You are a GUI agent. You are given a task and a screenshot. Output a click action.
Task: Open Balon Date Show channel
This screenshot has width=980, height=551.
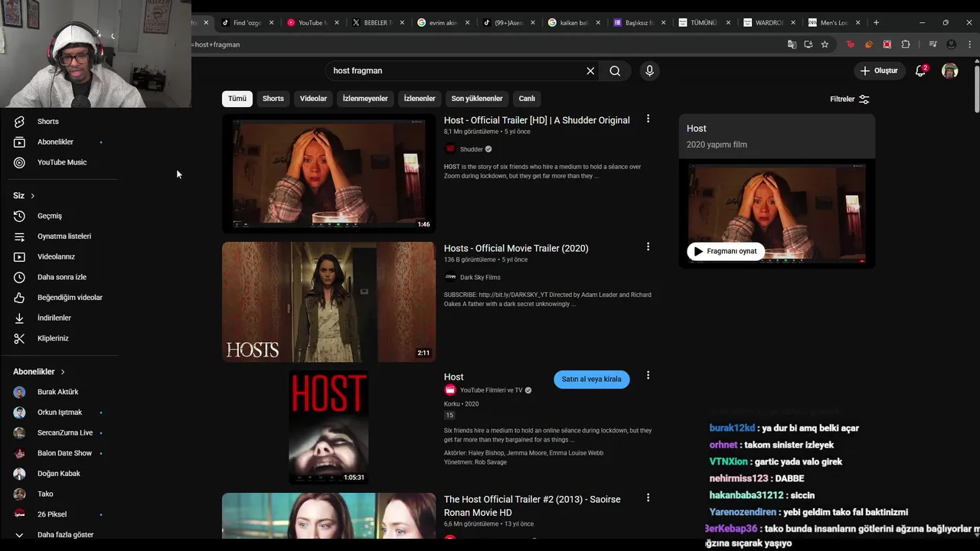(x=64, y=453)
